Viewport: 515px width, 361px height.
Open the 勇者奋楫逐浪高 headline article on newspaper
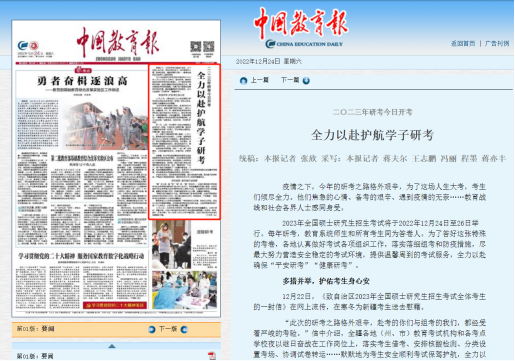(82, 81)
